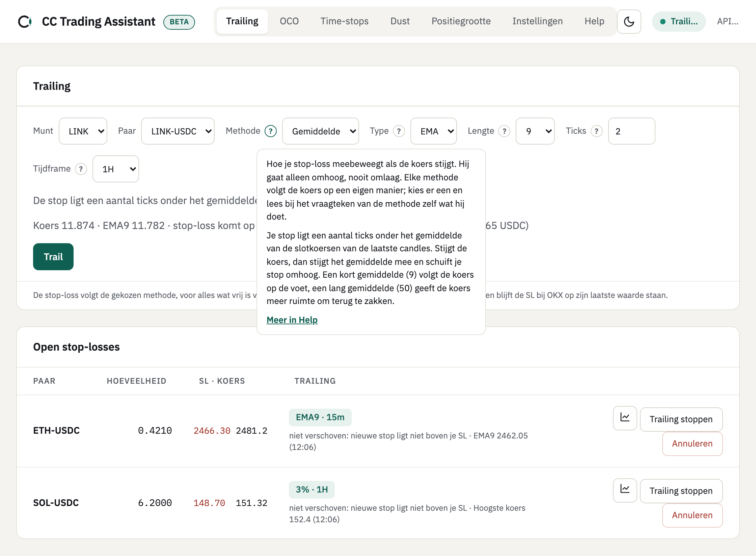Click the 3% · 1H trailing badge
This screenshot has height=556, width=756.
312,489
